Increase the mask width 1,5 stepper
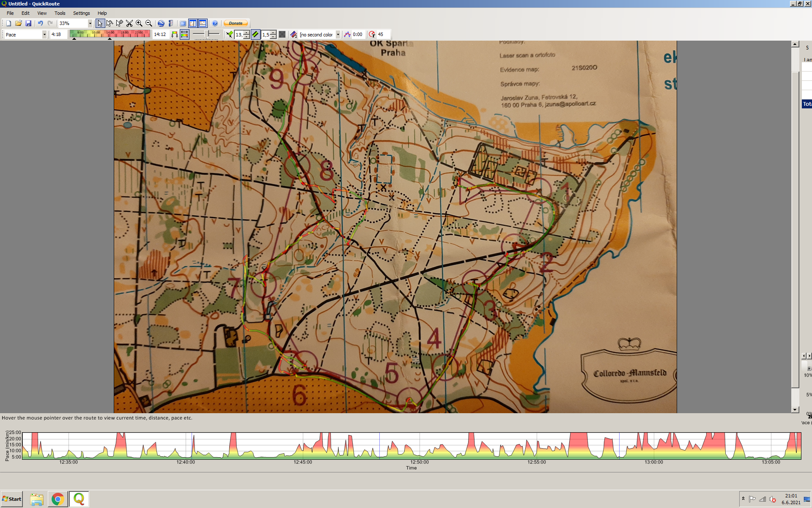This screenshot has width=812, height=508. pyautogui.click(x=273, y=33)
